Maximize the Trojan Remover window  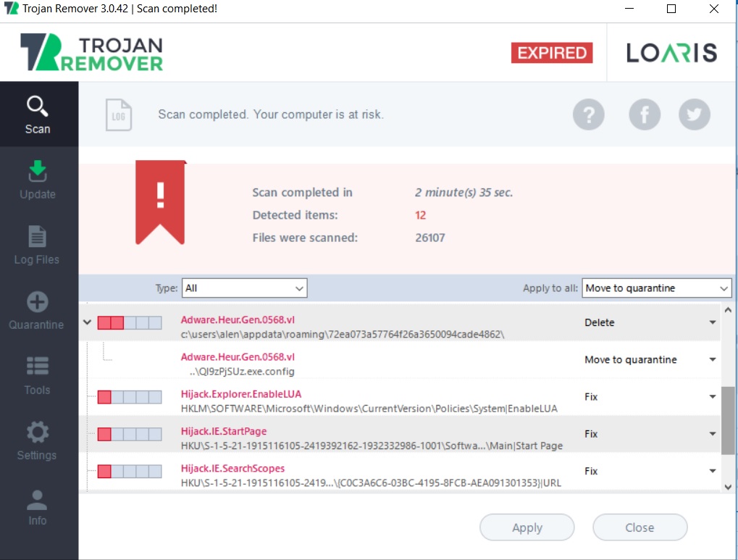pyautogui.click(x=671, y=9)
